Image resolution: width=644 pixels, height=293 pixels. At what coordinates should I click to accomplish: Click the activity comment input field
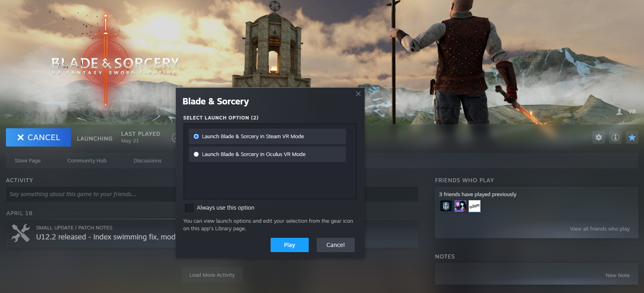pyautogui.click(x=91, y=194)
